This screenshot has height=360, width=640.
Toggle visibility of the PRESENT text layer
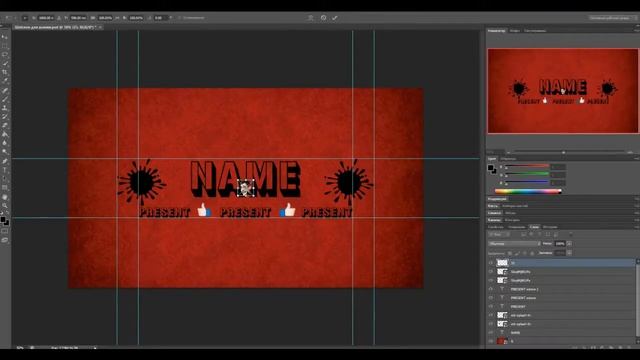tap(491, 306)
